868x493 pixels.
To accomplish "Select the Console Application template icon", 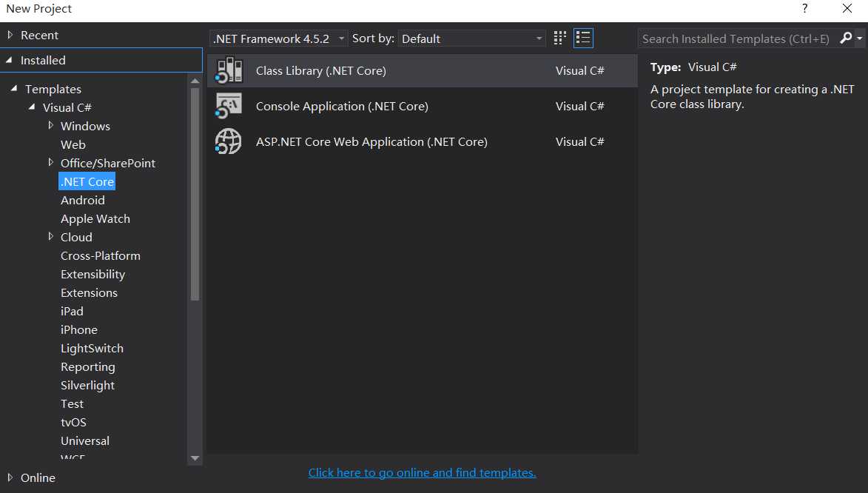I will pyautogui.click(x=229, y=106).
